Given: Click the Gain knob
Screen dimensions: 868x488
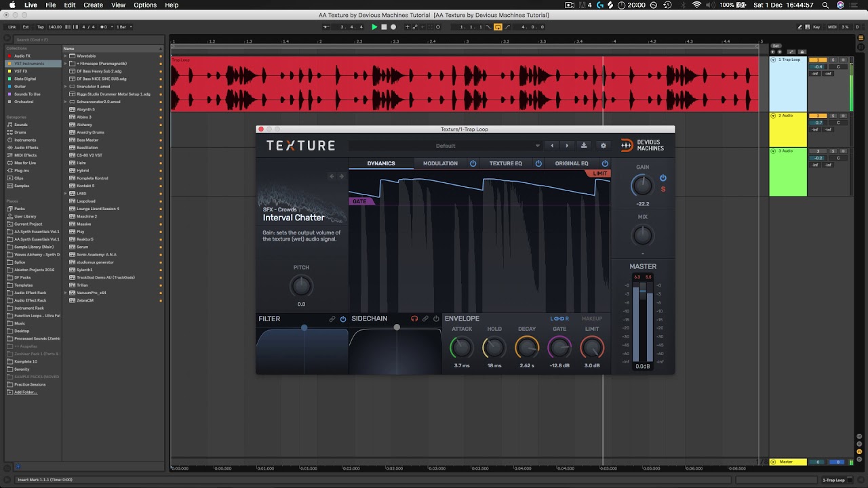Looking at the screenshot, I should (642, 184).
